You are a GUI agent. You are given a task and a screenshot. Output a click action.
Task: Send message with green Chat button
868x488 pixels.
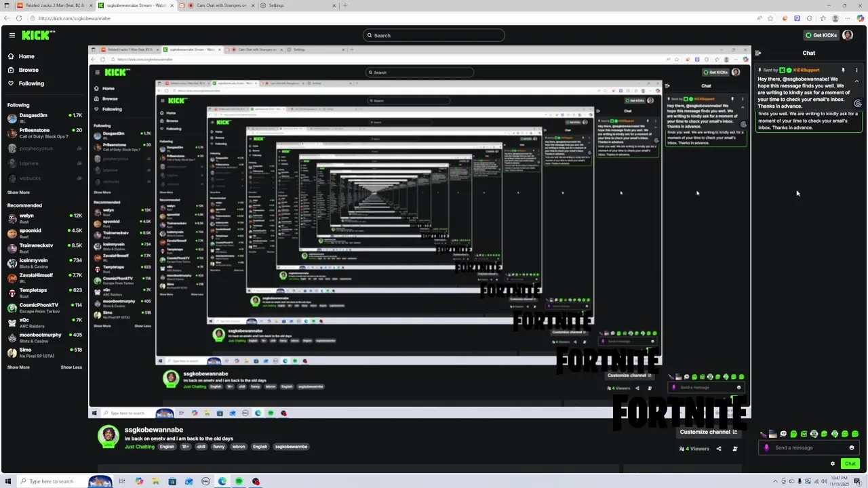click(850, 464)
